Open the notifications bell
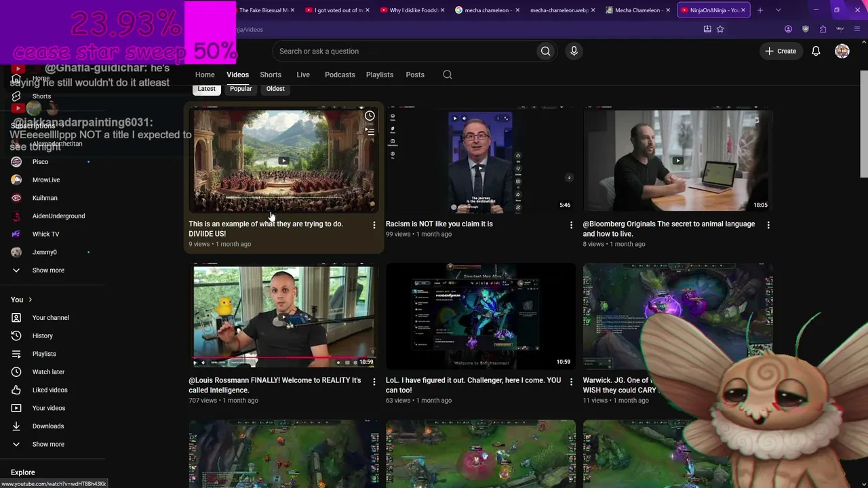Image resolution: width=868 pixels, height=488 pixels. point(816,51)
